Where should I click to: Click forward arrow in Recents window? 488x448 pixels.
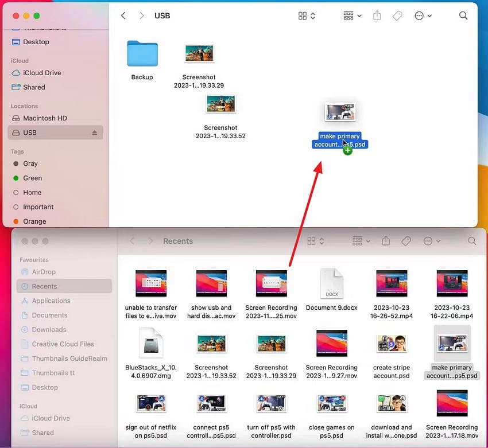click(x=150, y=241)
